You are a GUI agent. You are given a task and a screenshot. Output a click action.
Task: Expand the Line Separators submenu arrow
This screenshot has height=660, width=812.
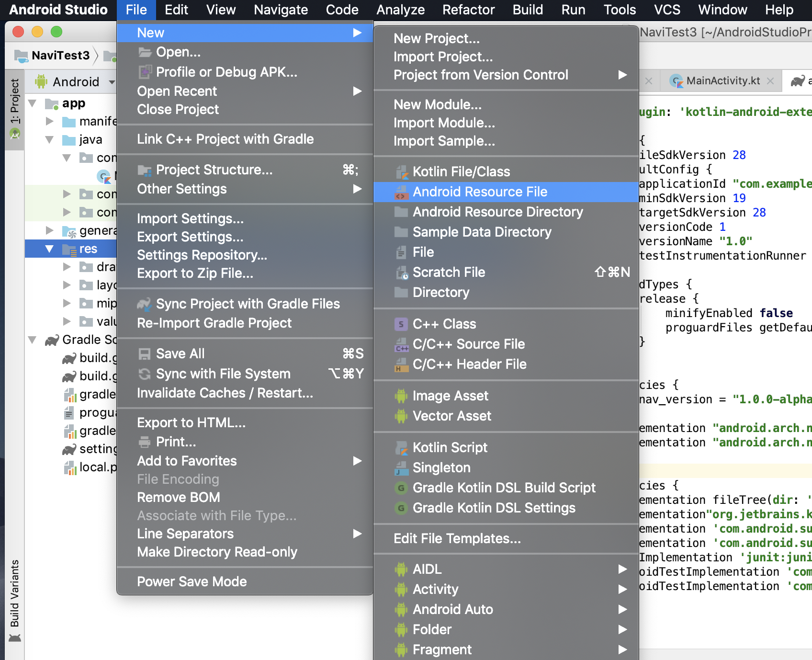[357, 534]
